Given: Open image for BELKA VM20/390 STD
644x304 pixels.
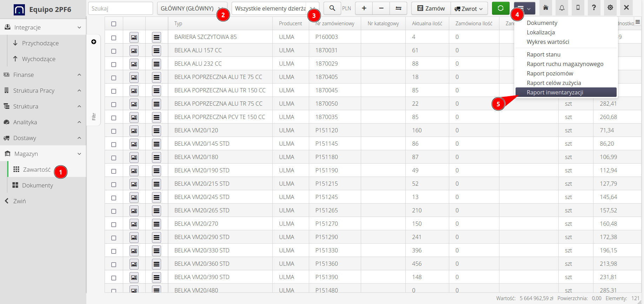Looking at the screenshot, I should point(134,277).
